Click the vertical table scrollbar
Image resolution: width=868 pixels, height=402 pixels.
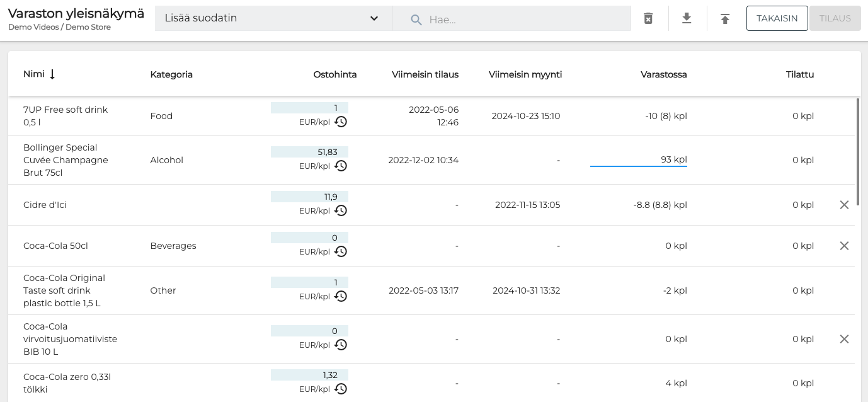tap(857, 151)
